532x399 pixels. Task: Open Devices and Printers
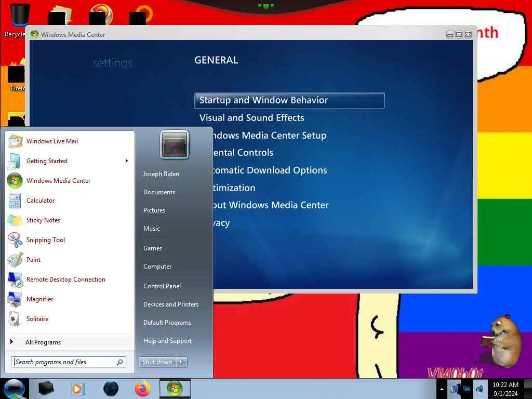coord(170,304)
